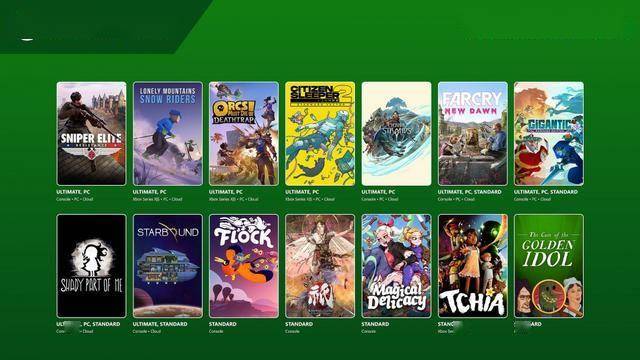This screenshot has height=360, width=640.
Task: Click the Ultimate, PC label under Sniper Elite
Action: pyautogui.click(x=73, y=192)
